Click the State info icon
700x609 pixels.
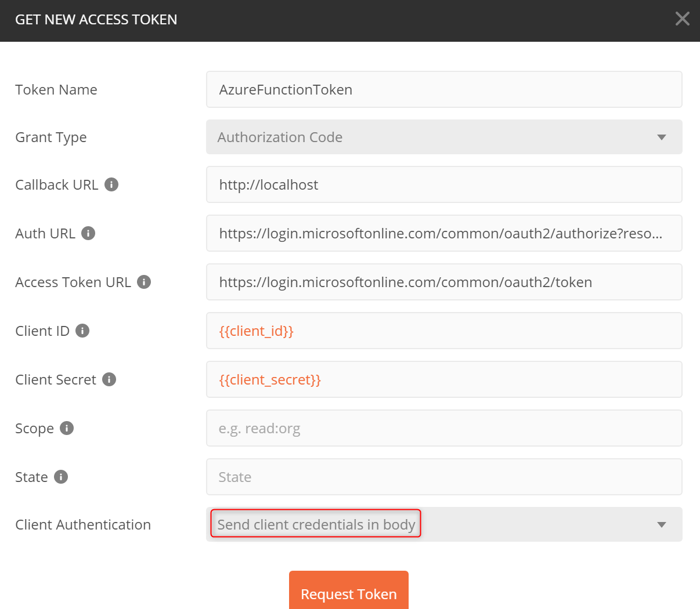click(x=62, y=476)
